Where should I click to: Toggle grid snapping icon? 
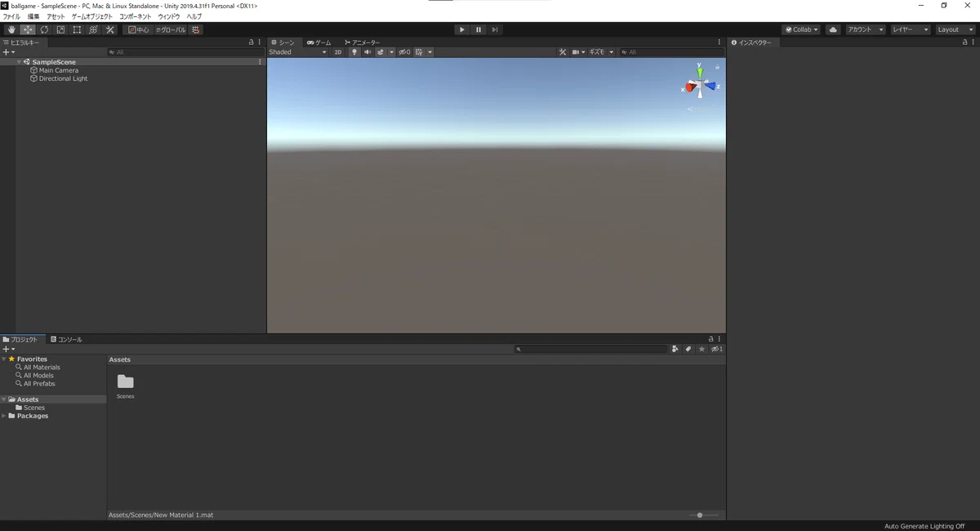[x=196, y=29]
